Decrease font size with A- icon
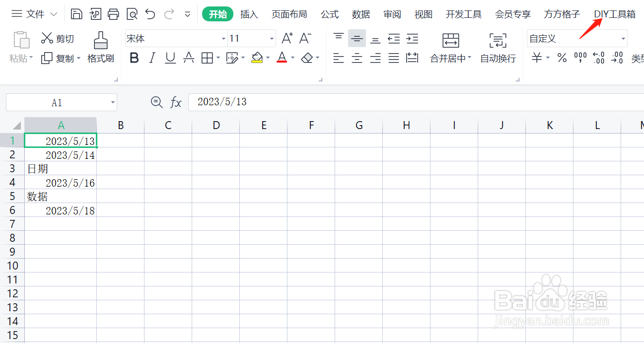 point(305,38)
